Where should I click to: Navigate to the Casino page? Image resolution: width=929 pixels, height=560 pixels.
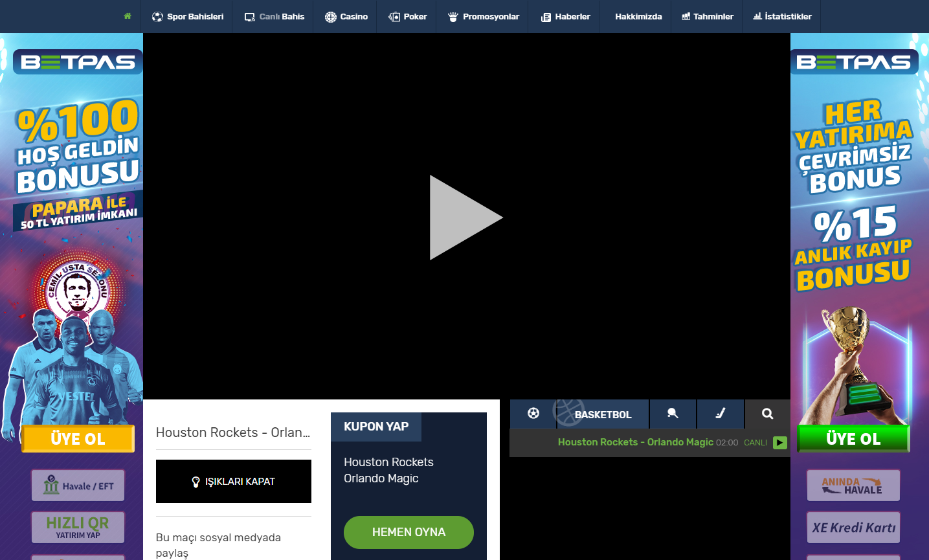pyautogui.click(x=346, y=17)
